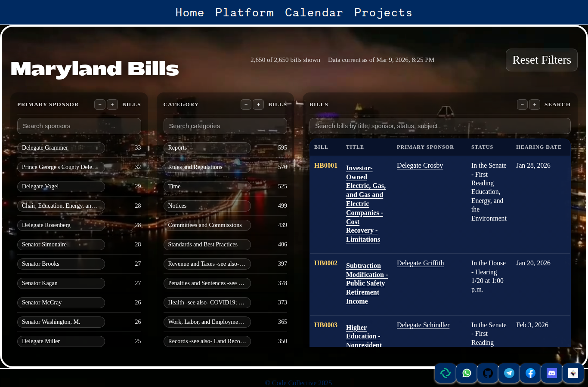Toggle the Delegate Grammer sponsor filter
Image resolution: width=588 pixels, height=387 pixels.
coord(61,147)
